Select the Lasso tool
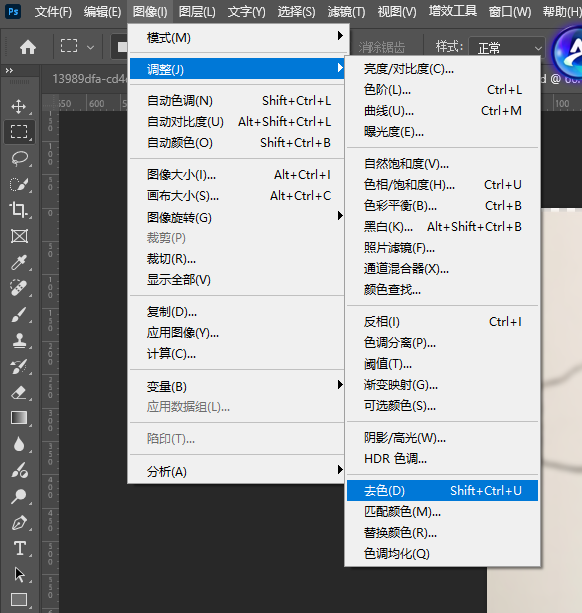The image size is (582, 613). click(19, 158)
